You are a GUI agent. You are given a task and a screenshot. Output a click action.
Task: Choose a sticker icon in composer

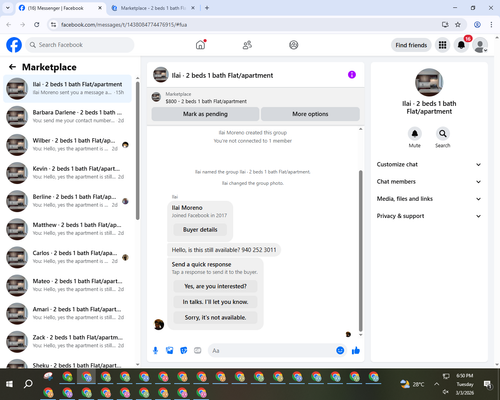click(x=184, y=350)
